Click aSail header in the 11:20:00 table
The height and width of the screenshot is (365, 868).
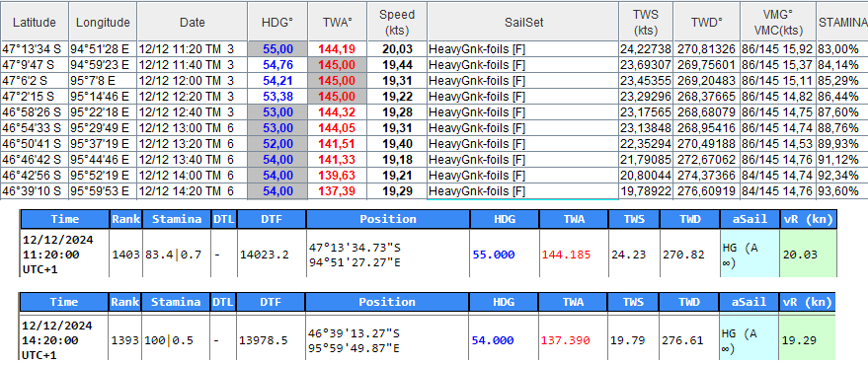(x=749, y=219)
